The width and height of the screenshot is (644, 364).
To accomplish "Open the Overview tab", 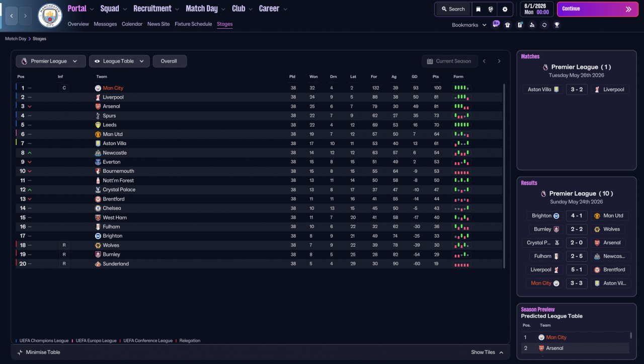I will [x=78, y=24].
